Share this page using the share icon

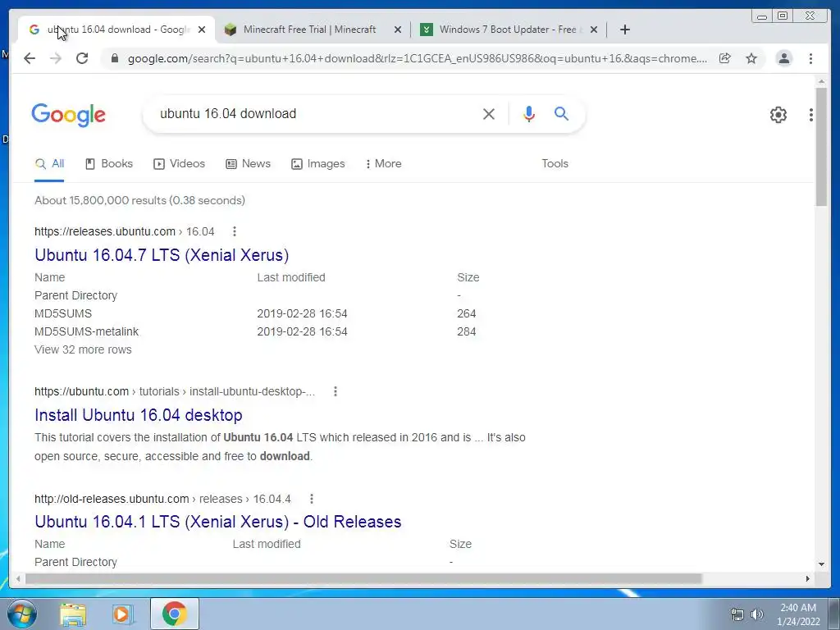pyautogui.click(x=725, y=58)
